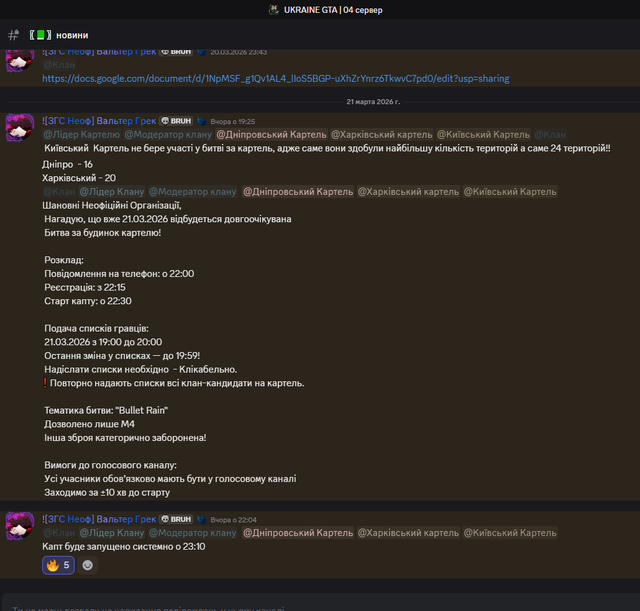Open the Google Docs sharing link

(276, 78)
